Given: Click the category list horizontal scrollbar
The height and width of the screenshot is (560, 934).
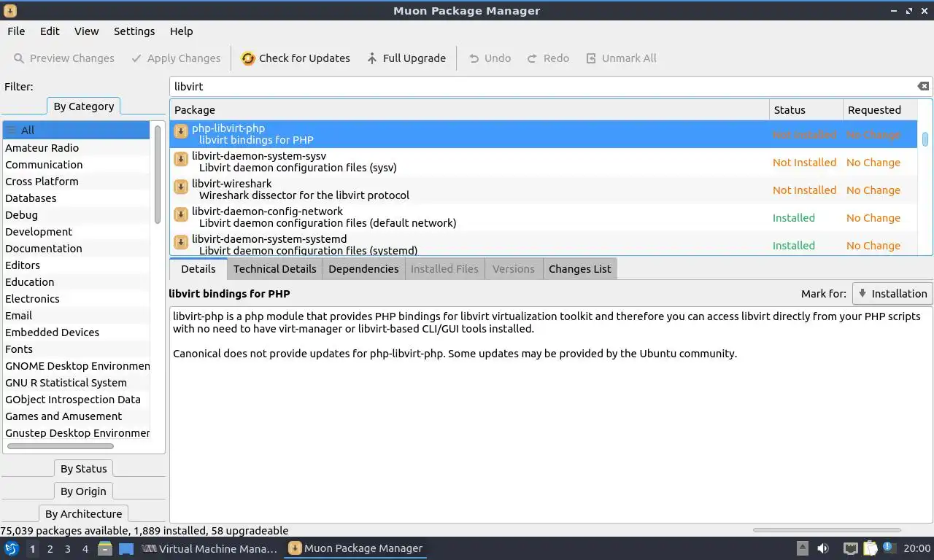Looking at the screenshot, I should click(61, 446).
